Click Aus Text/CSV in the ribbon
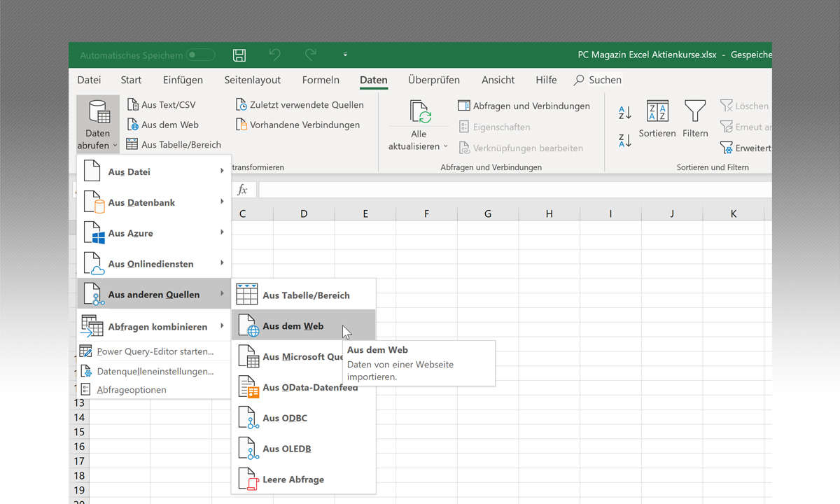The width and height of the screenshot is (840, 504). pos(161,104)
